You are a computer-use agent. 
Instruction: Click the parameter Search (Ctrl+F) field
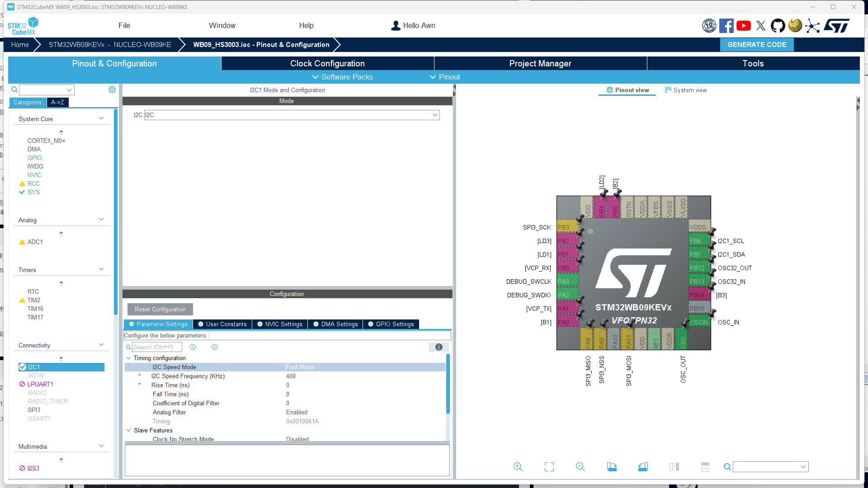[157, 347]
